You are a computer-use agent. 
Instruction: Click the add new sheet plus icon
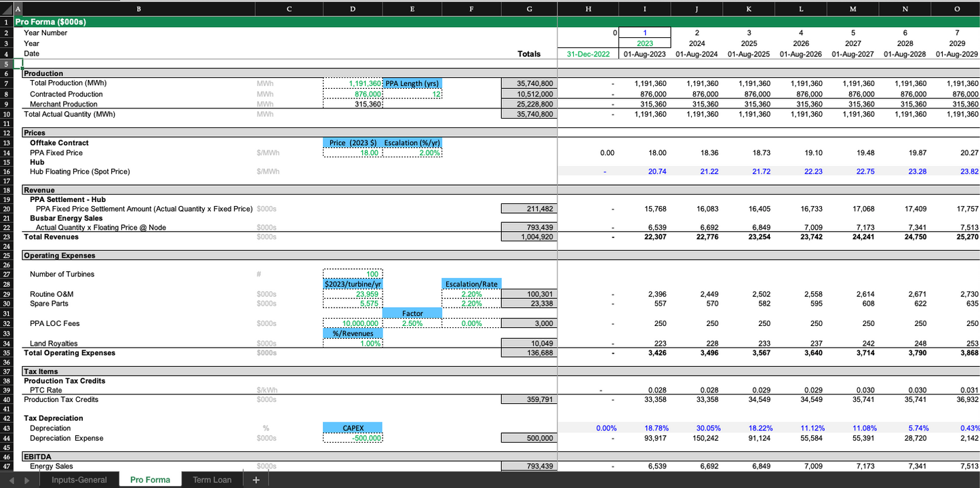pyautogui.click(x=256, y=480)
